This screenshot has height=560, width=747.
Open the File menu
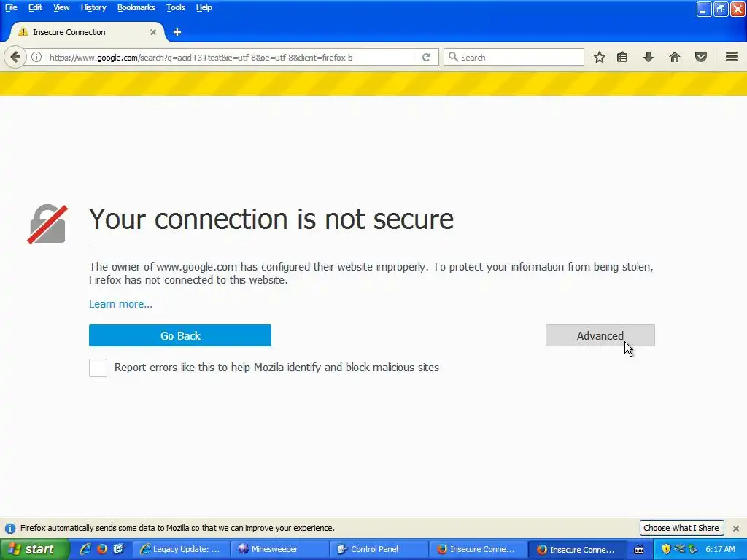[x=11, y=7]
